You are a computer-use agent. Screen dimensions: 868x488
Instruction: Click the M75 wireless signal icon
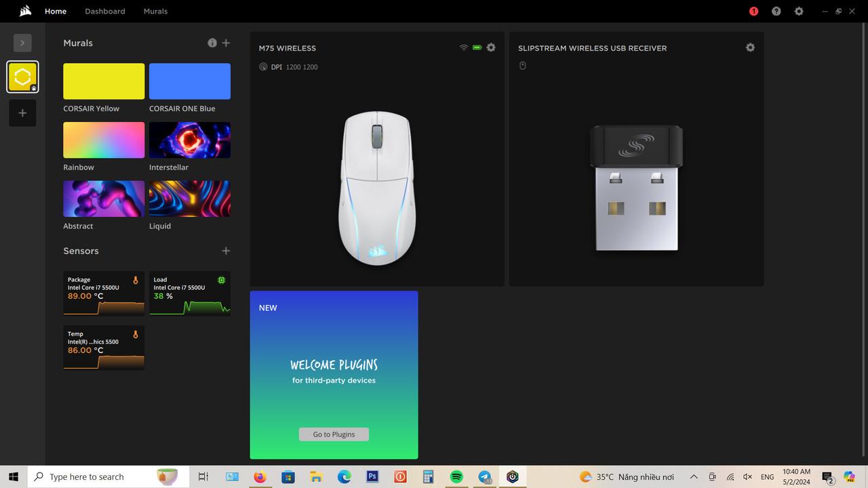click(x=464, y=47)
